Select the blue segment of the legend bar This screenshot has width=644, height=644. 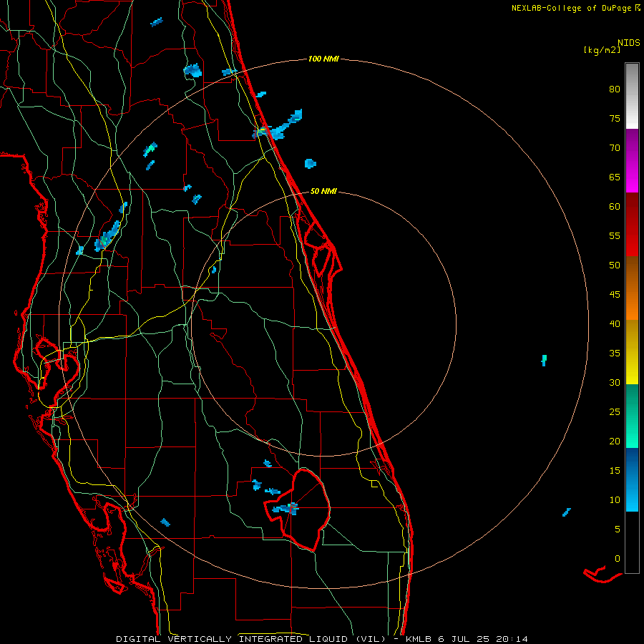[x=632, y=479]
